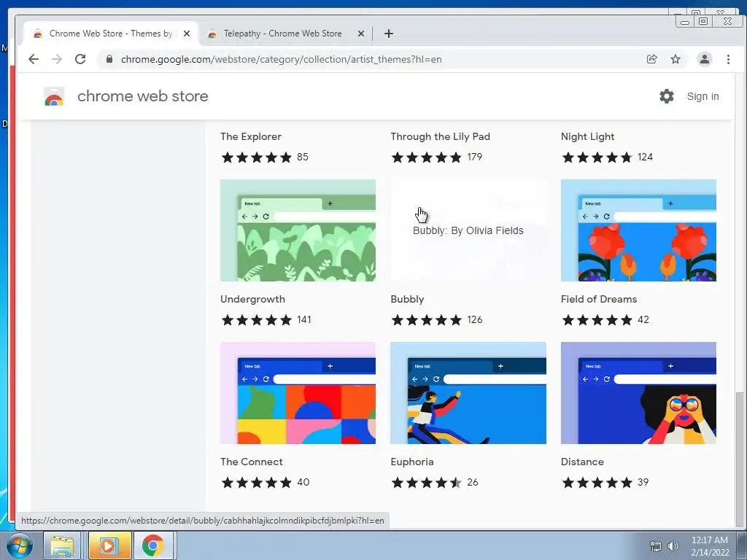The width and height of the screenshot is (747, 560).
Task: Bookmark this page with the star icon
Action: pyautogui.click(x=676, y=59)
